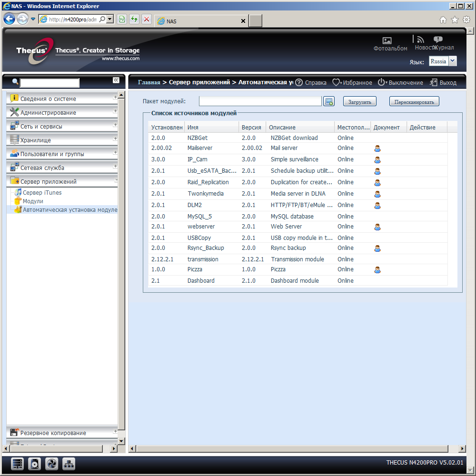The height and width of the screenshot is (476, 476).
Task: Open system status icon in bottom bar
Action: tap(17, 464)
